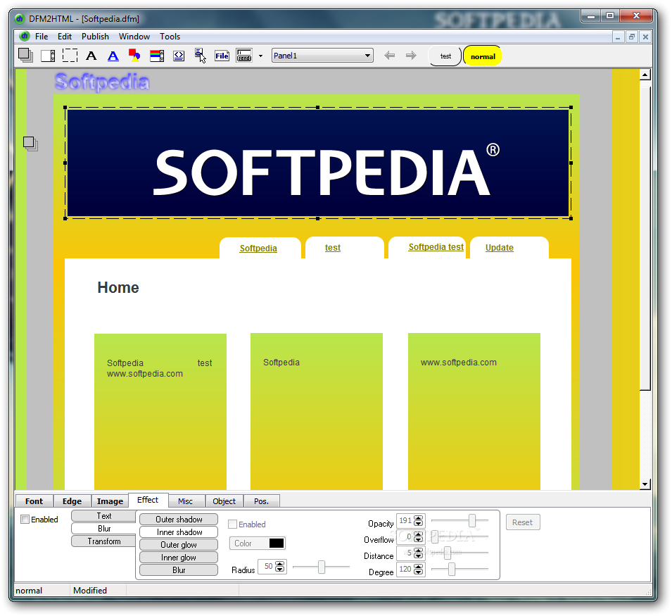Select the stacked panels tool icon
Viewport: 672px width, 616px height.
click(x=26, y=56)
